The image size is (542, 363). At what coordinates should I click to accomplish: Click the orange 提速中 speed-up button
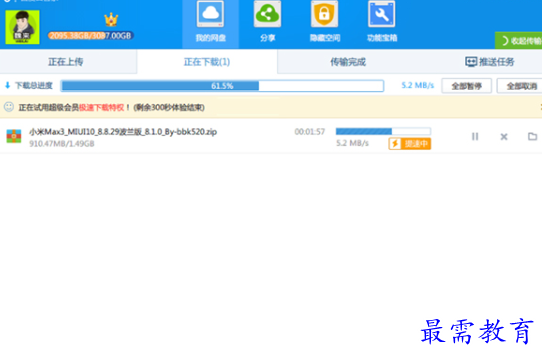[410, 143]
